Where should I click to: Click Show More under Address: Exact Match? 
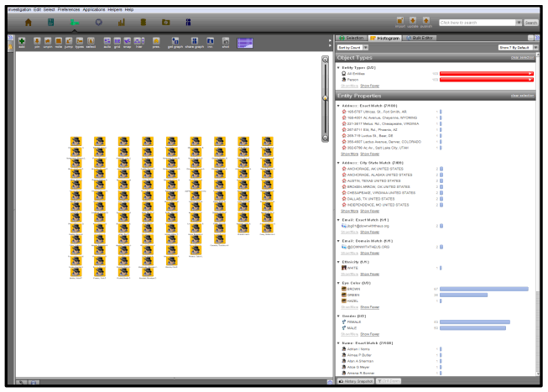coord(349,154)
